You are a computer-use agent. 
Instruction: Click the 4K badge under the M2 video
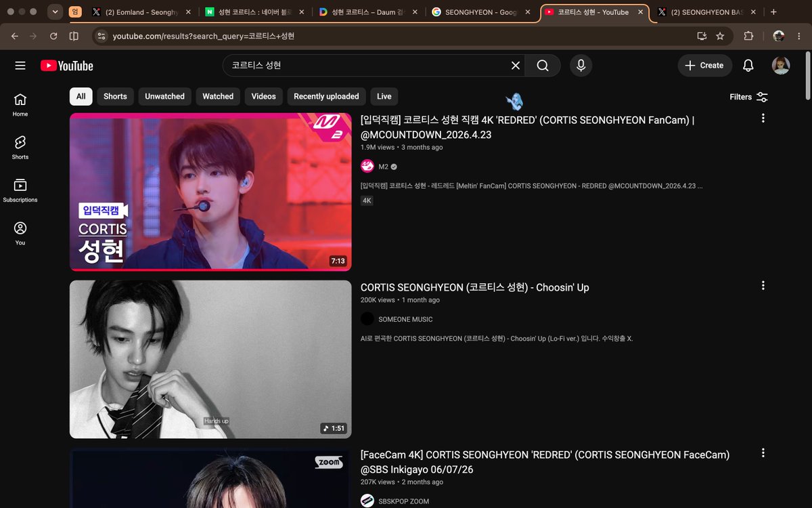tap(367, 200)
